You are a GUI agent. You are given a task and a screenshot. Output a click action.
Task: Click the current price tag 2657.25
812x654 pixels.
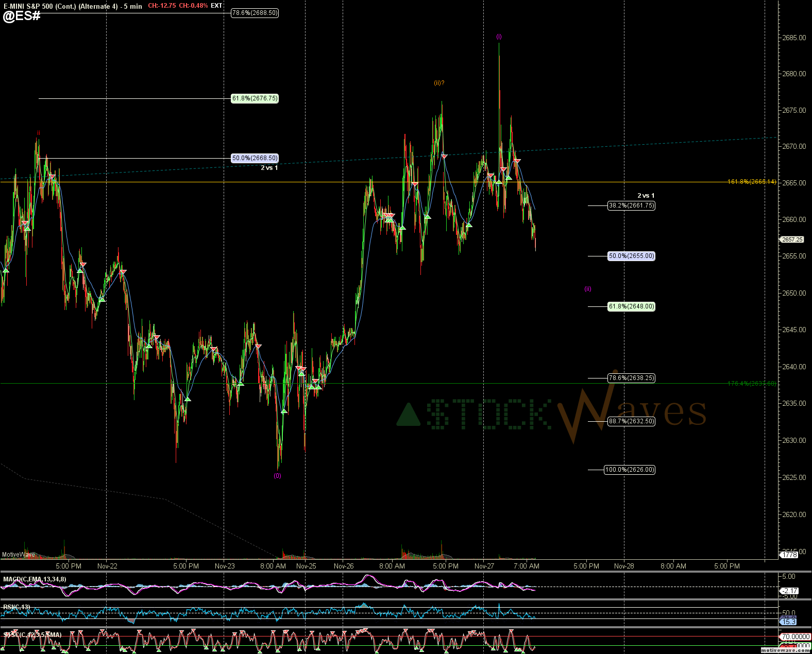pos(792,239)
